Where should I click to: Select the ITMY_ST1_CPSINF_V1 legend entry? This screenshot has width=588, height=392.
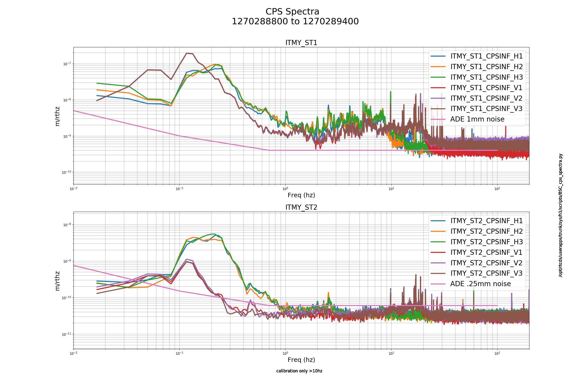pos(477,88)
